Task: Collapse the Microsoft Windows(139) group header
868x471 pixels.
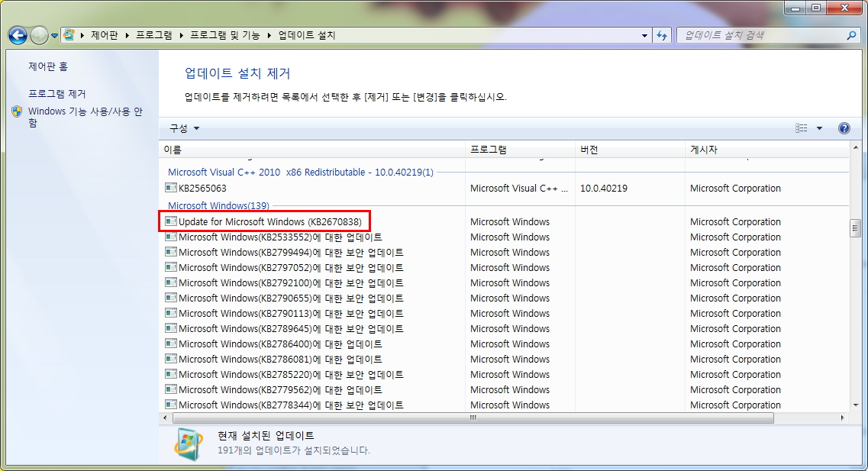Action: pos(218,205)
